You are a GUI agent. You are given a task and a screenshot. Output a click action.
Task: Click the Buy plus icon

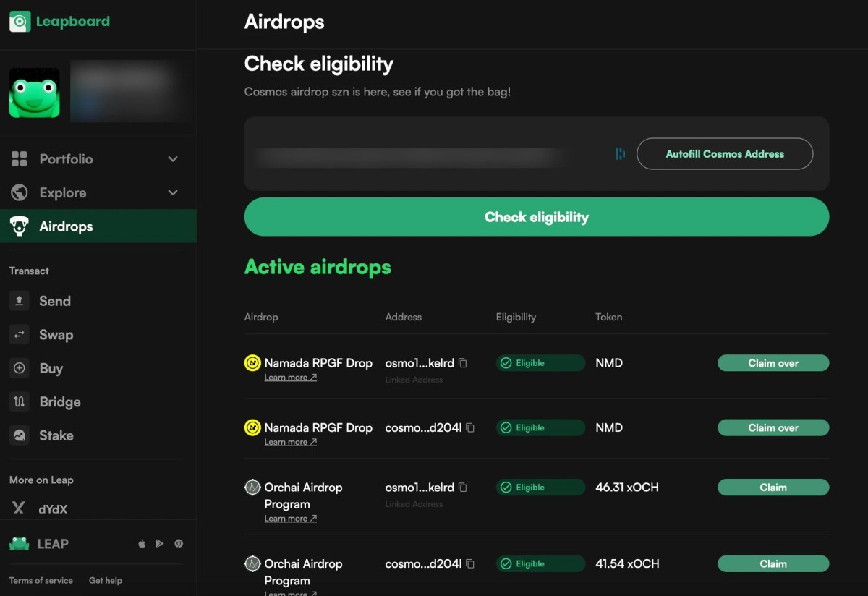coord(20,368)
